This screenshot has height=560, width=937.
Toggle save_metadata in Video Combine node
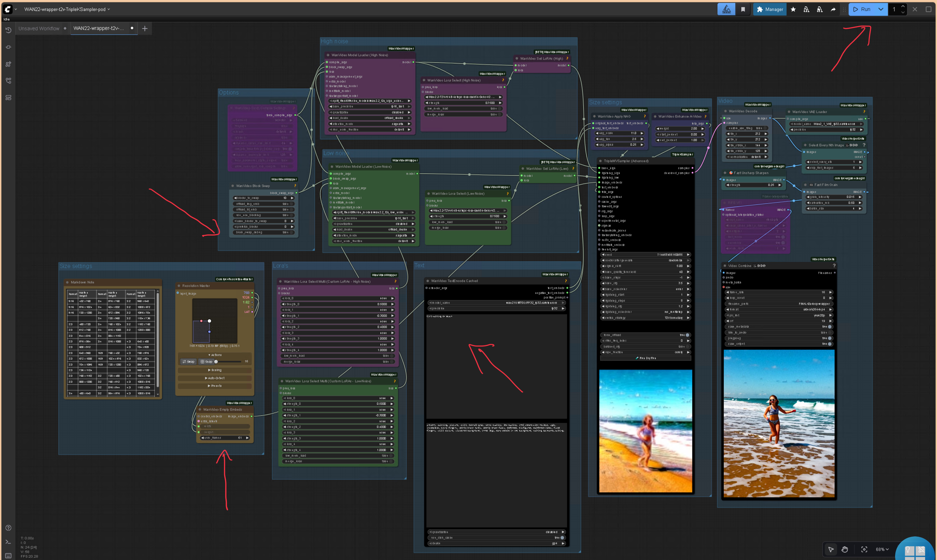coord(830,327)
